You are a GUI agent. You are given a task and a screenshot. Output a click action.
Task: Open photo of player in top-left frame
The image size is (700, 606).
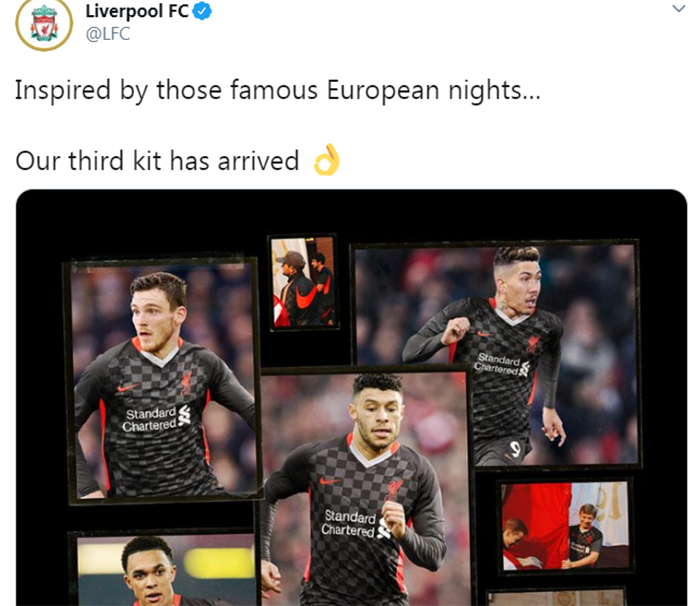[164, 379]
